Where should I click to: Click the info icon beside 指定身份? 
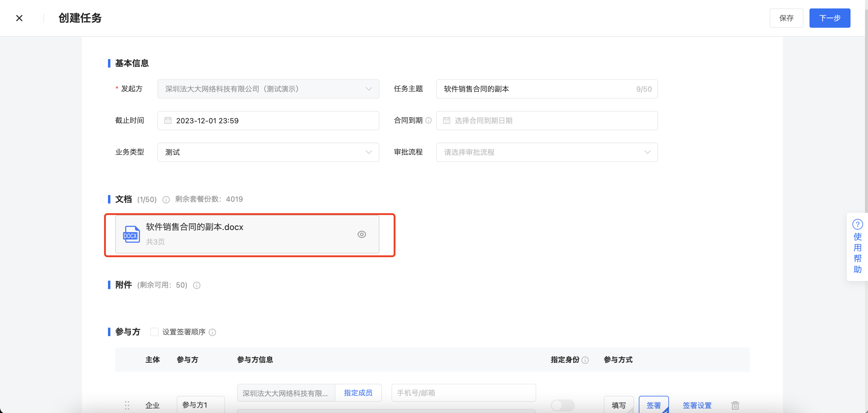pyautogui.click(x=585, y=360)
